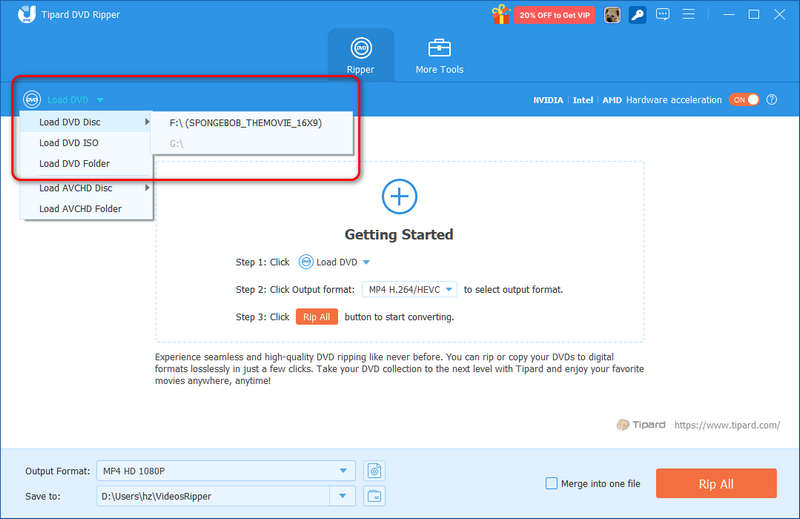Viewport: 800px width, 519px height.
Task: Expand the Save to path dropdown arrow
Action: pos(342,496)
